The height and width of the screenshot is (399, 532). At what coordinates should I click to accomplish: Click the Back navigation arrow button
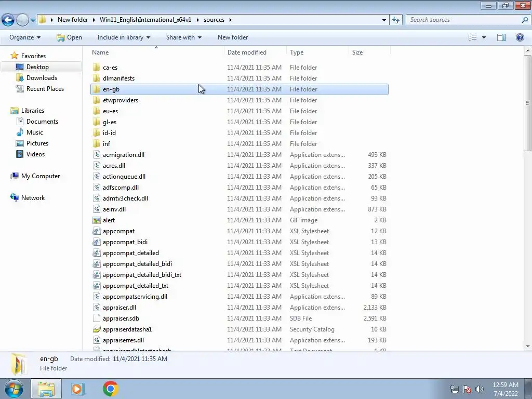coord(8,20)
